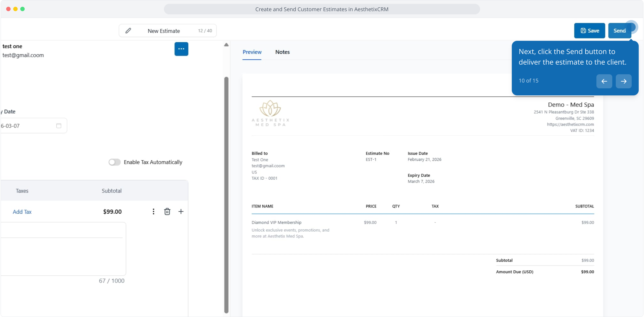Click the New Estimate title field

click(x=164, y=31)
